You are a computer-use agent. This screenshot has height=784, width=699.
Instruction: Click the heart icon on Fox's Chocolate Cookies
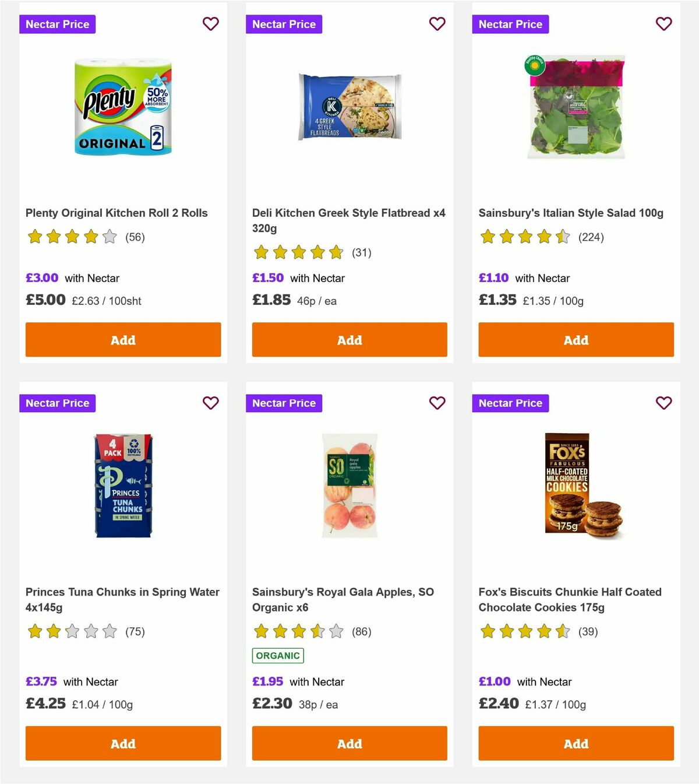663,403
